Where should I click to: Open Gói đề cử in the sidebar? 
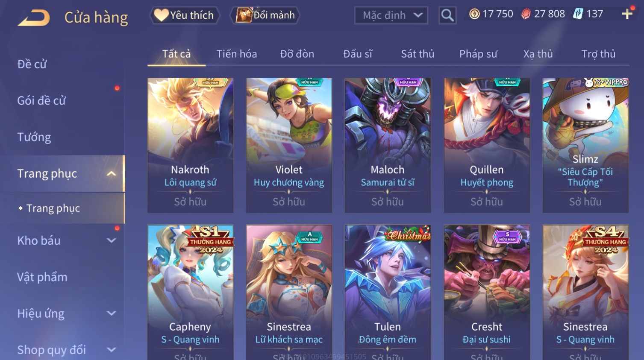pyautogui.click(x=41, y=101)
